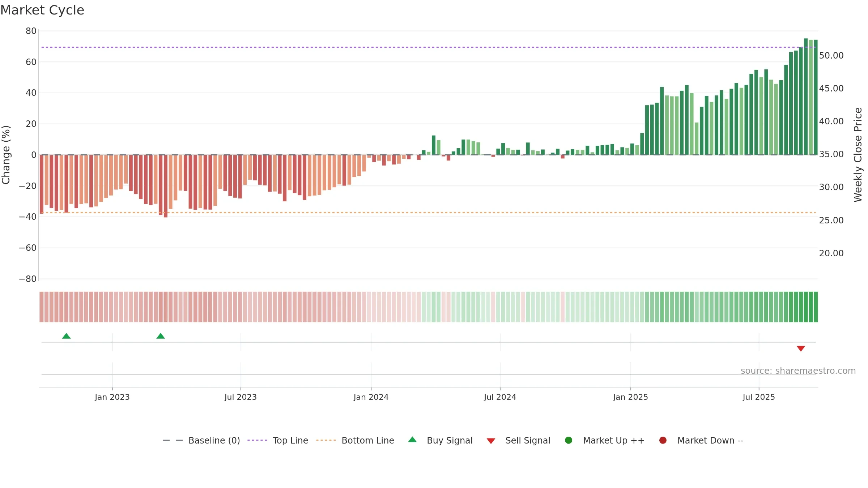The image size is (868, 488).
Task: Click the Jul 2024 x-axis label
Action: (500, 397)
